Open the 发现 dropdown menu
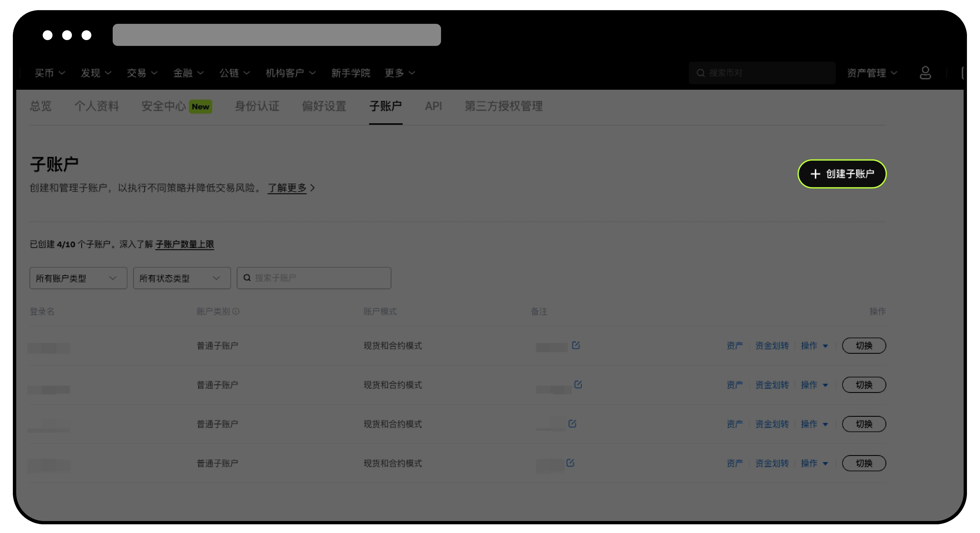Image resolution: width=980 pixels, height=533 pixels. pyautogui.click(x=96, y=73)
